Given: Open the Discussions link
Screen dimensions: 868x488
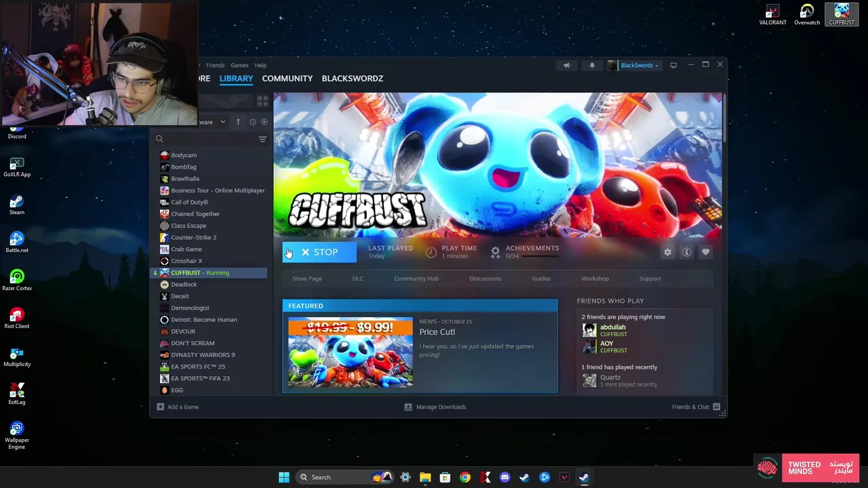Looking at the screenshot, I should pos(486,279).
